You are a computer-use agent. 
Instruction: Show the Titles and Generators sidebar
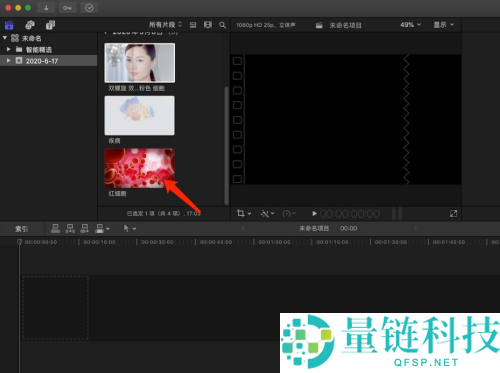click(x=50, y=25)
